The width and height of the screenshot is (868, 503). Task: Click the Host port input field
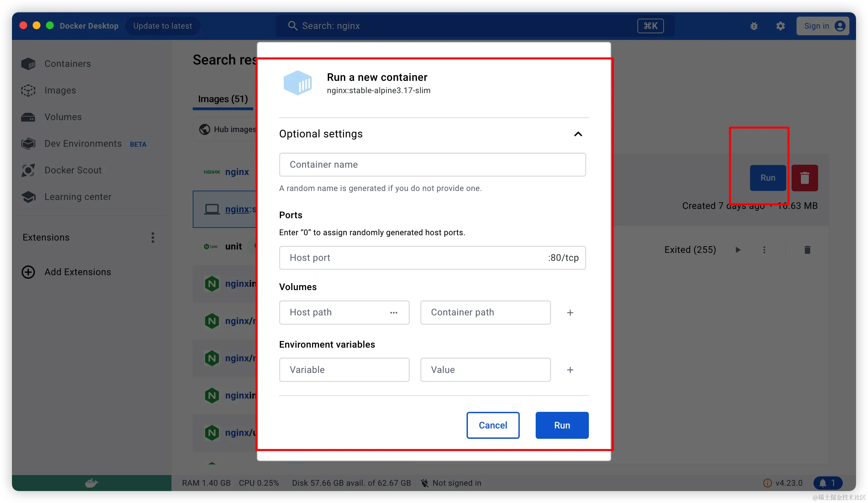click(x=413, y=258)
